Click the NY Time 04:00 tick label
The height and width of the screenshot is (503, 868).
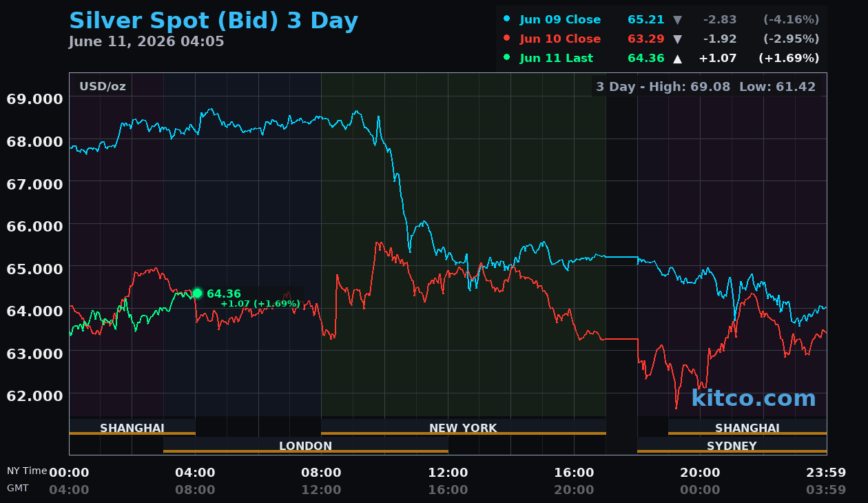(x=195, y=473)
